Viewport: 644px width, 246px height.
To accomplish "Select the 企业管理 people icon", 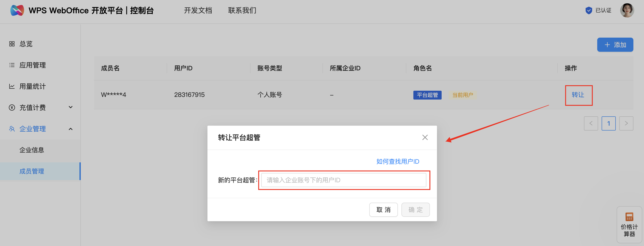I will (11, 129).
